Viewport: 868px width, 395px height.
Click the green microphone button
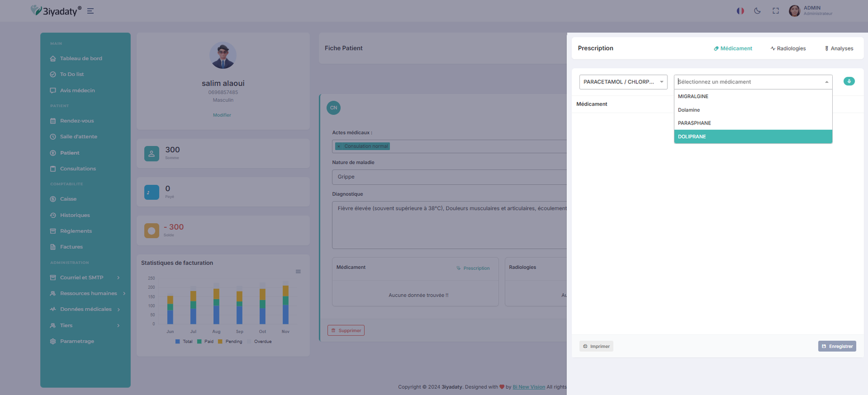coord(849,81)
